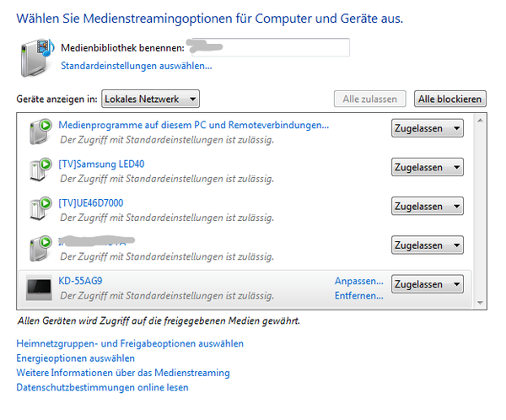506x420 pixels.
Task: Open Zugelassen dropdown for Medienprogramme entry
Action: pos(427,128)
